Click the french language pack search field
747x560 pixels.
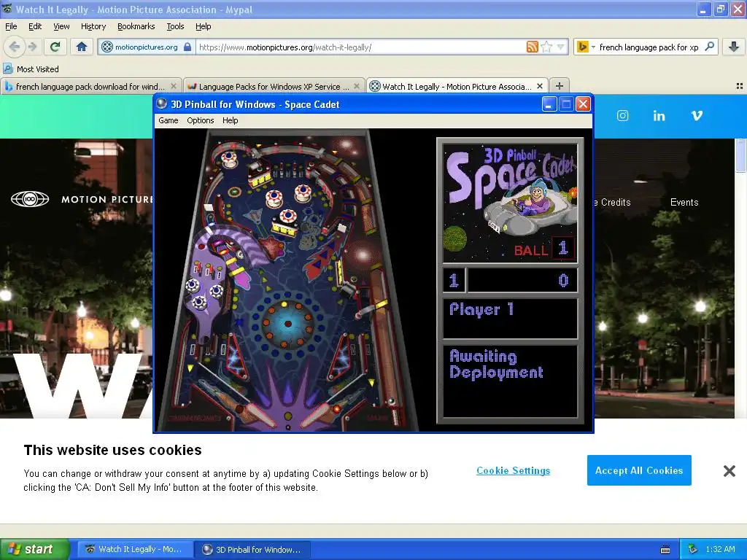649,47
